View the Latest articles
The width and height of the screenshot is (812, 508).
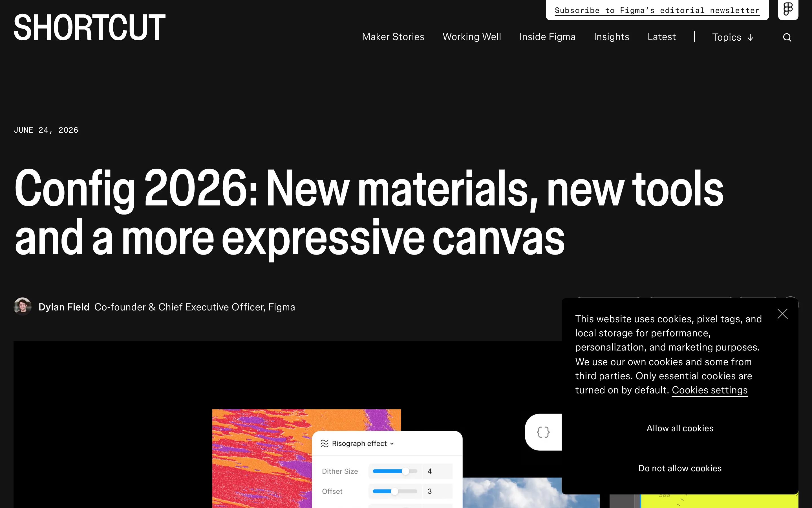click(661, 37)
